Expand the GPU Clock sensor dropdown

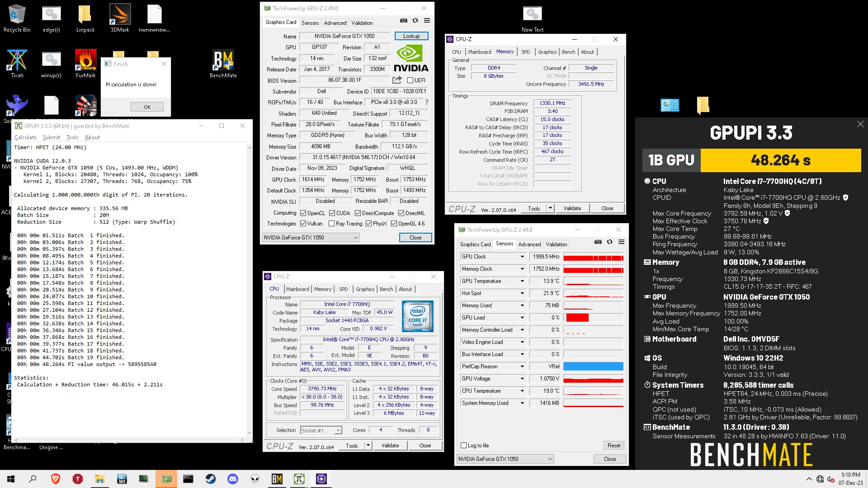[x=522, y=257]
